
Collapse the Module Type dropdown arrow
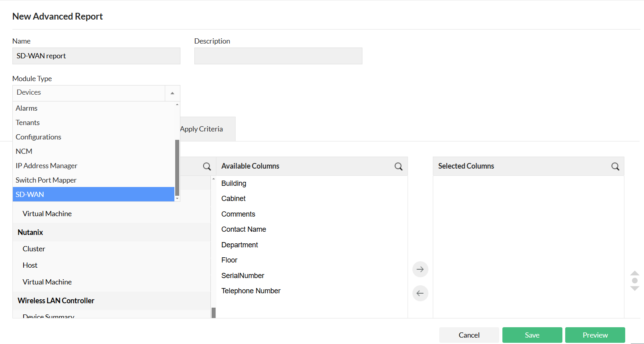tap(172, 93)
